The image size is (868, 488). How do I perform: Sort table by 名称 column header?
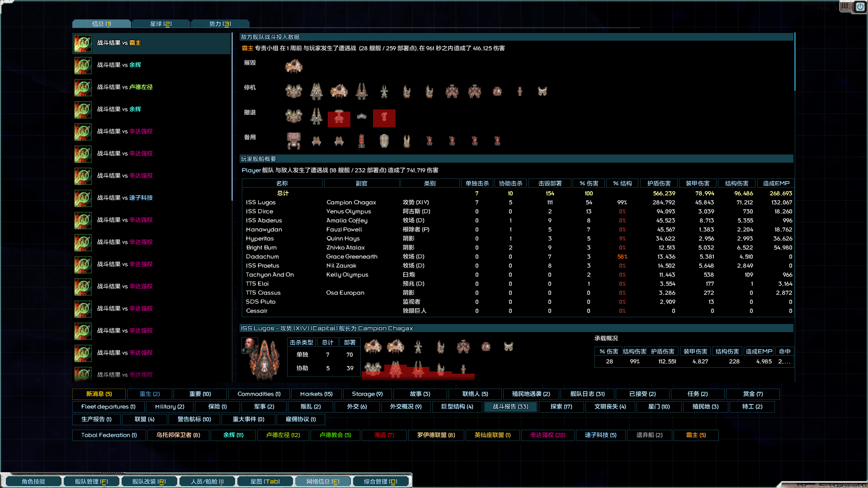pos(282,183)
